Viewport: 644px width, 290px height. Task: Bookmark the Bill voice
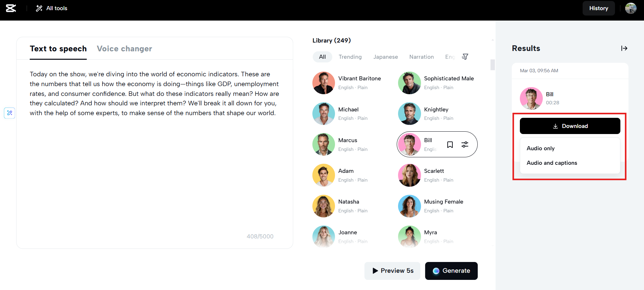coord(450,144)
